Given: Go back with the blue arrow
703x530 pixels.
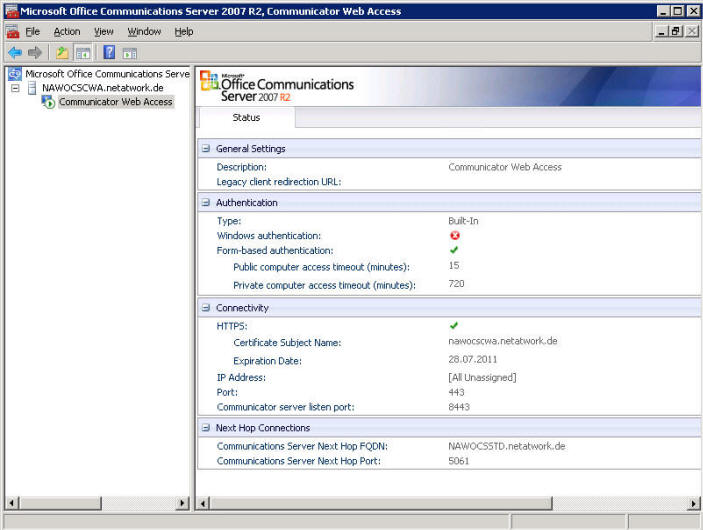Looking at the screenshot, I should (15, 53).
